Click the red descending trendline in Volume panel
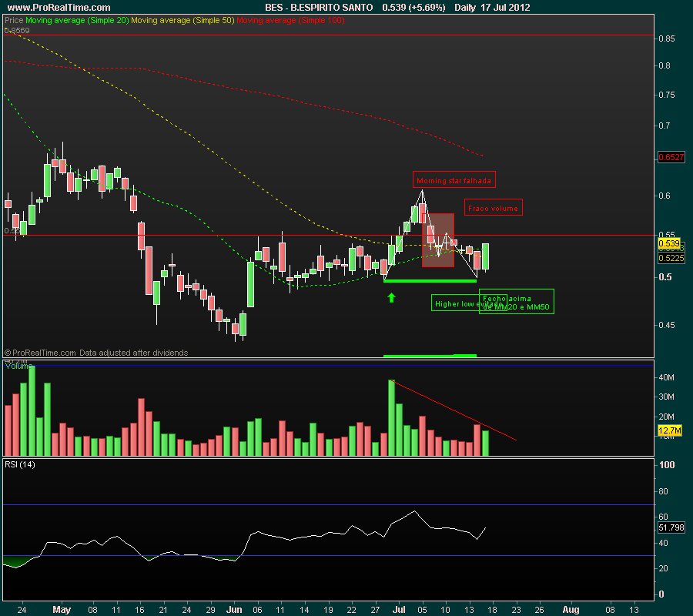The image size is (693, 616). coord(454,410)
